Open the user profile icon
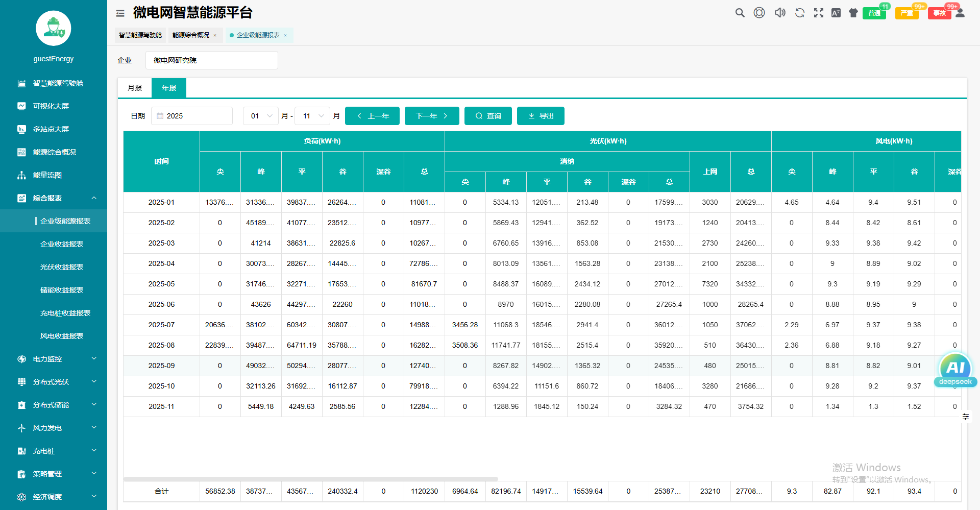Image resolution: width=980 pixels, height=510 pixels. pos(960,13)
